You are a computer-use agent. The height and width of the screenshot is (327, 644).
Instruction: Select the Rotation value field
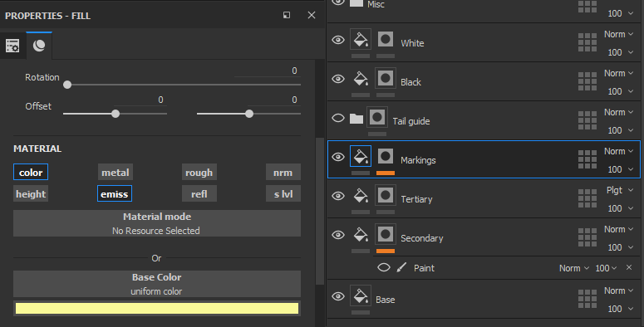click(268, 71)
